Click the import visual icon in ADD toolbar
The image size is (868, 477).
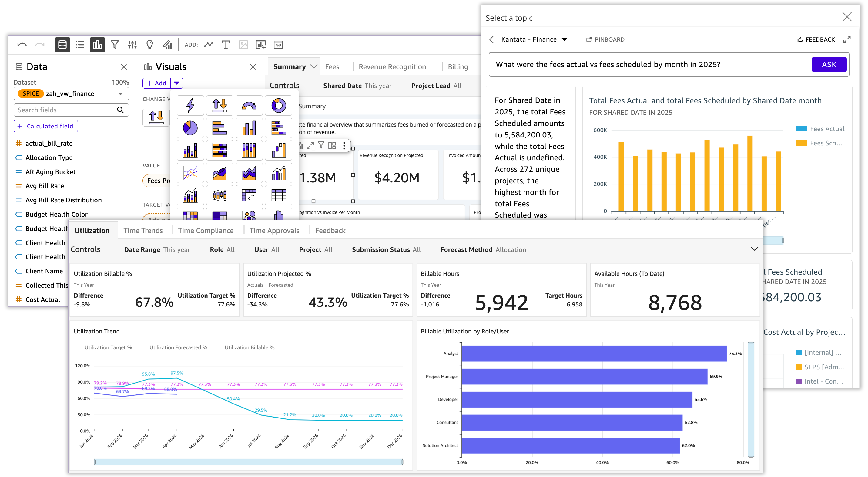click(261, 45)
